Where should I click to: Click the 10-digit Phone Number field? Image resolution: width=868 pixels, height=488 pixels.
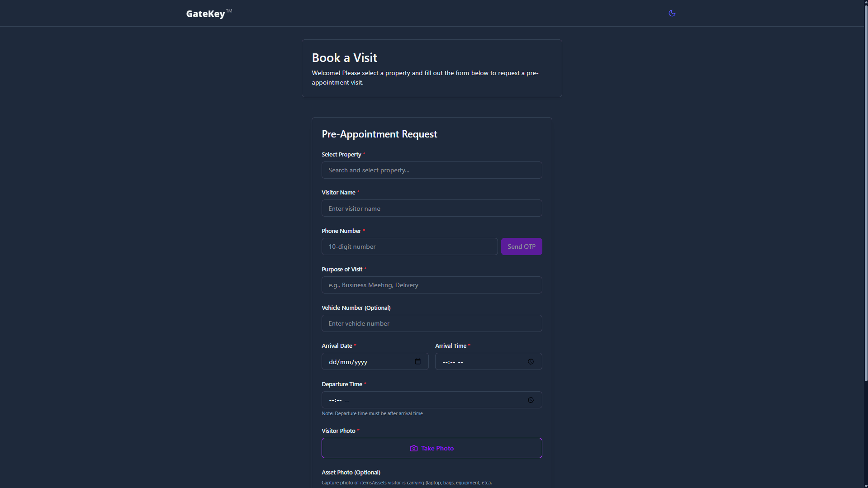click(x=409, y=246)
